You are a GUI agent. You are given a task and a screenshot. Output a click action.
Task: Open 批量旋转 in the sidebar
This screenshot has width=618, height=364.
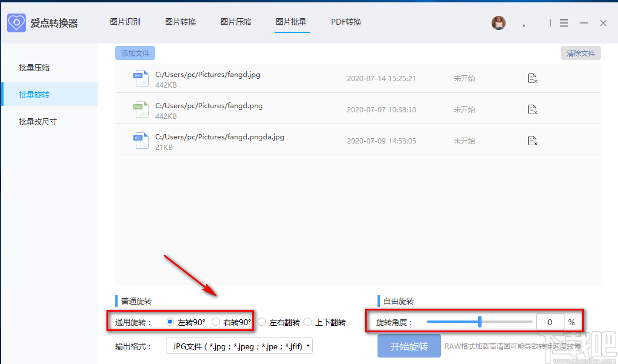[x=49, y=95]
